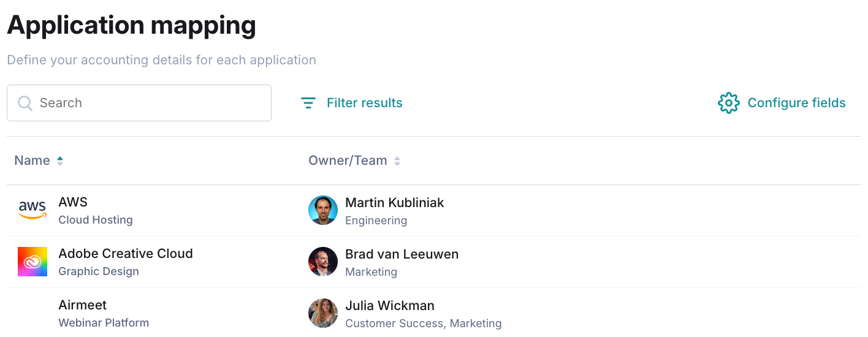
Task: Sort by the Owner/Team column header
Action: (348, 161)
